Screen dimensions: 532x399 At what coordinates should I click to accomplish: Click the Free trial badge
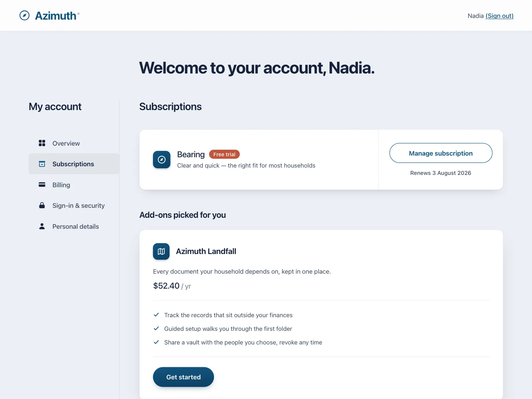tap(224, 154)
